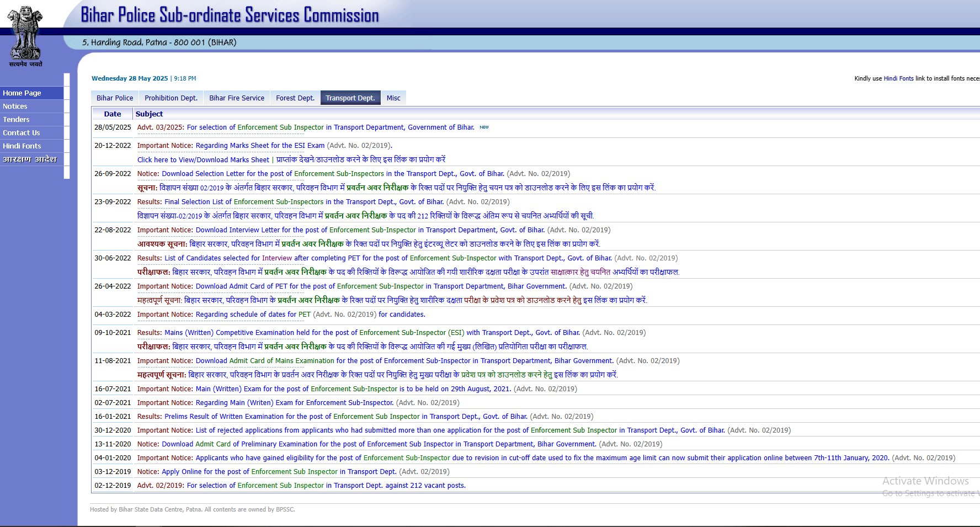
Task: Click Contact Us in sidebar
Action: [22, 133]
